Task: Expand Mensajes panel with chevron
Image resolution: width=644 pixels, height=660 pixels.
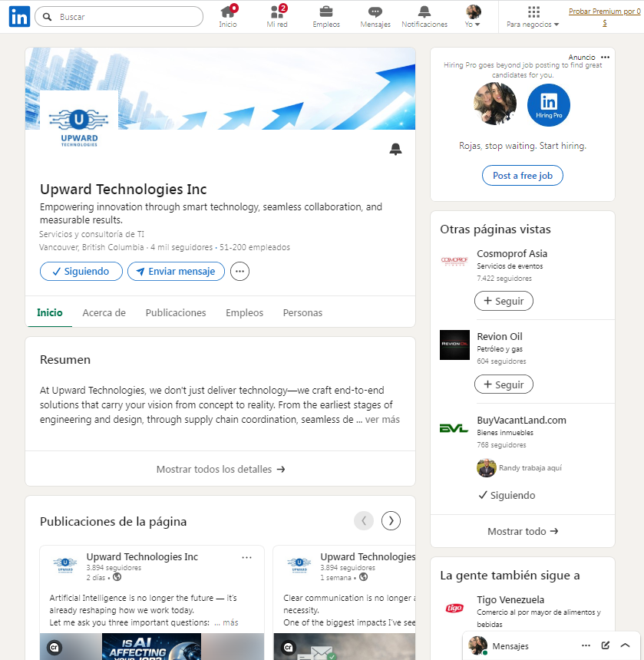Action: coord(625,645)
